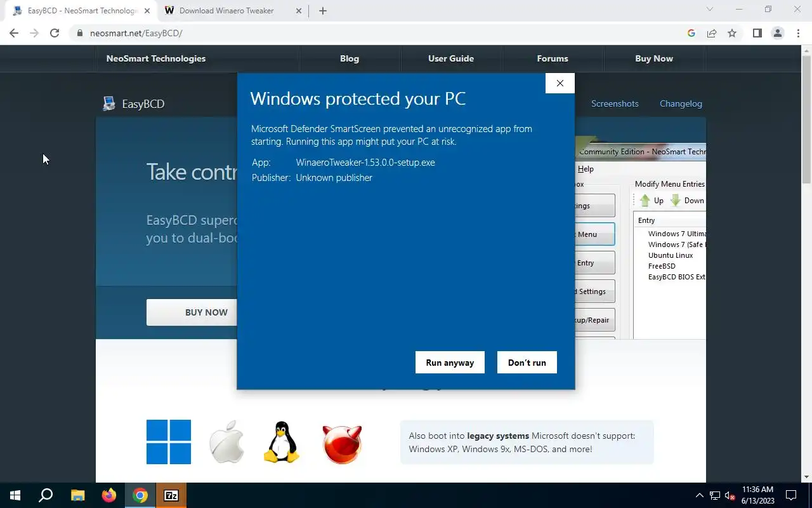Click WinaeroTweaker-1.53.0.0-setup.exe app name text
Viewport: 812px width, 508px height.
pyautogui.click(x=365, y=163)
